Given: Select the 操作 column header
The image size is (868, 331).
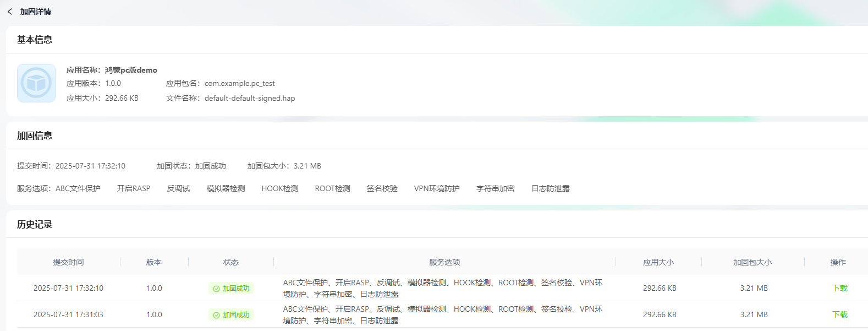Looking at the screenshot, I should (x=838, y=262).
